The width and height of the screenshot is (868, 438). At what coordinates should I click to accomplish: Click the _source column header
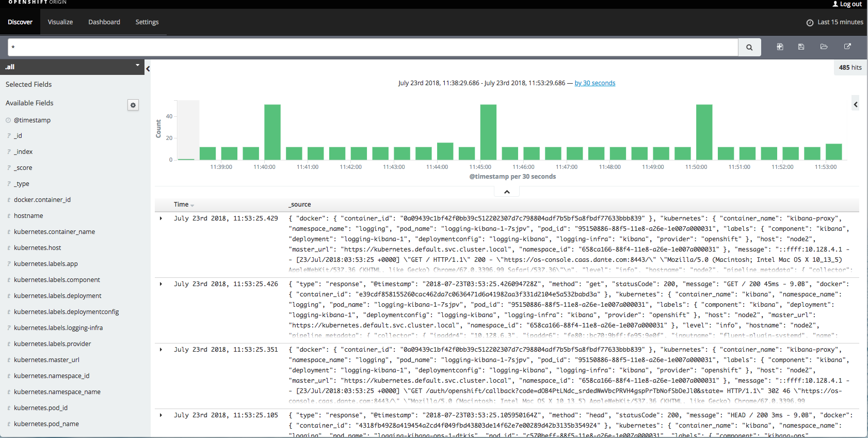coord(300,205)
